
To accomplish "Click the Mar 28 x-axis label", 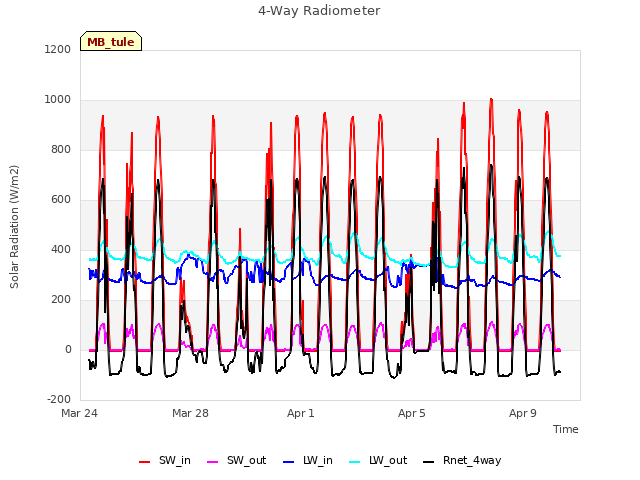I will point(190,413).
